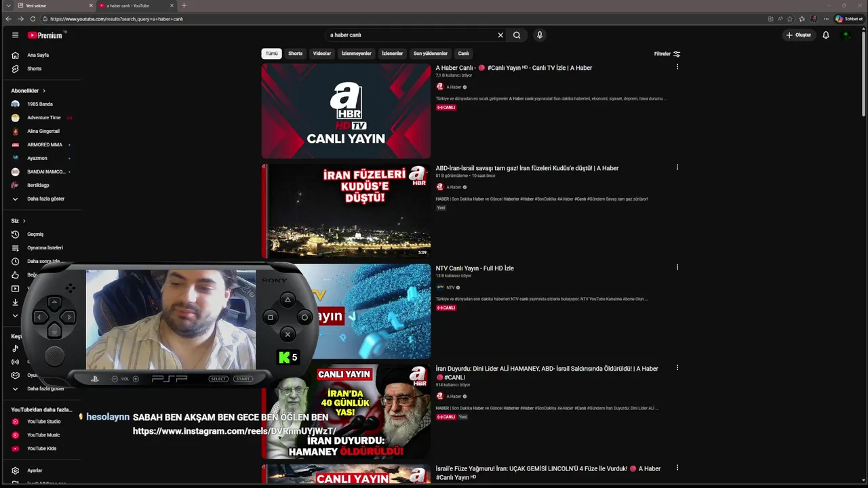Select the İzlenenler filter chip
The width and height of the screenshot is (868, 488).
[393, 54]
